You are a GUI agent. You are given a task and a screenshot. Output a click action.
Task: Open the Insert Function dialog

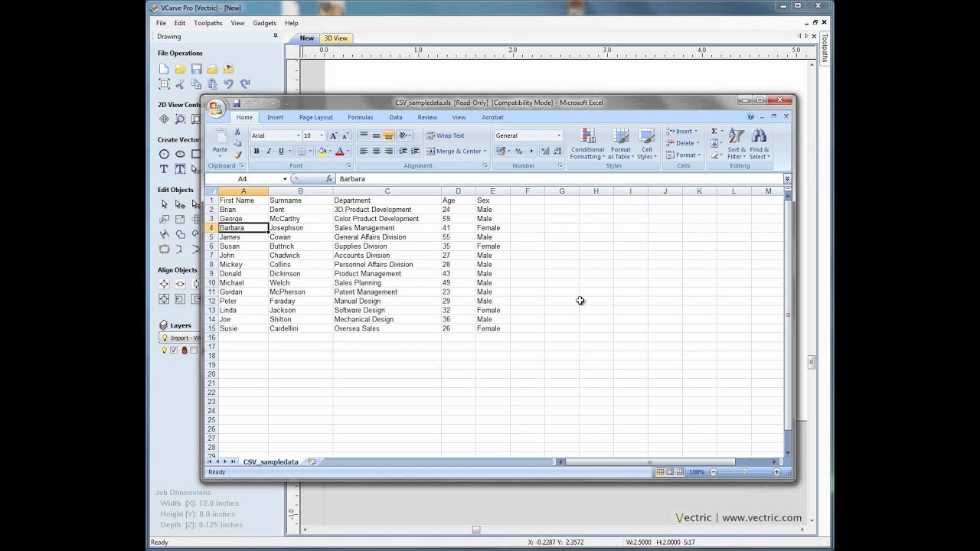(x=331, y=179)
